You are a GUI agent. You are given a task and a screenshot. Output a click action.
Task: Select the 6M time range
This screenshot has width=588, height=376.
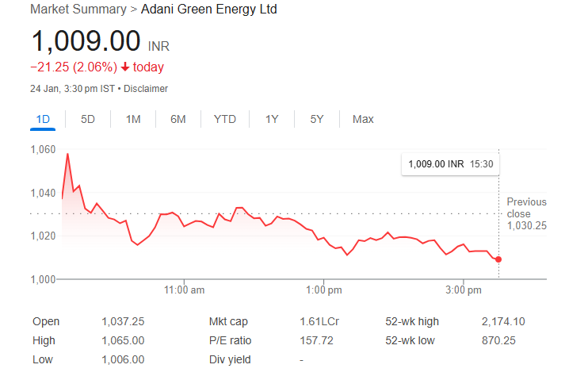[x=178, y=119]
